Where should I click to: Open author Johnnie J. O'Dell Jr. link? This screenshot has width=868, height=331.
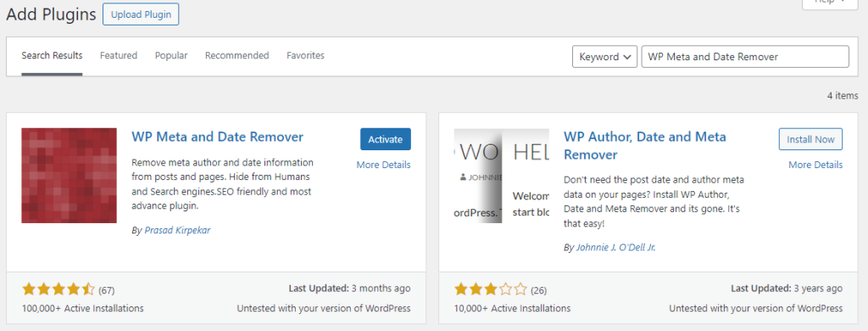[x=615, y=247]
